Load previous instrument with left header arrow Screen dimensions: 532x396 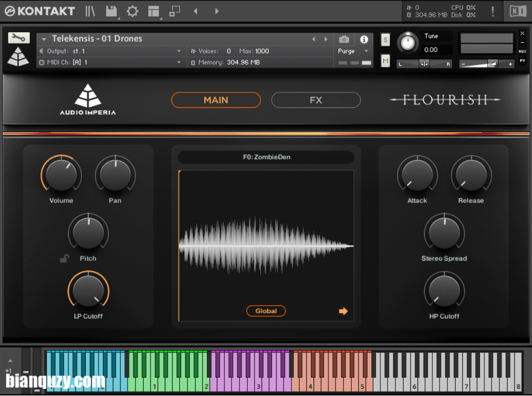195,11
